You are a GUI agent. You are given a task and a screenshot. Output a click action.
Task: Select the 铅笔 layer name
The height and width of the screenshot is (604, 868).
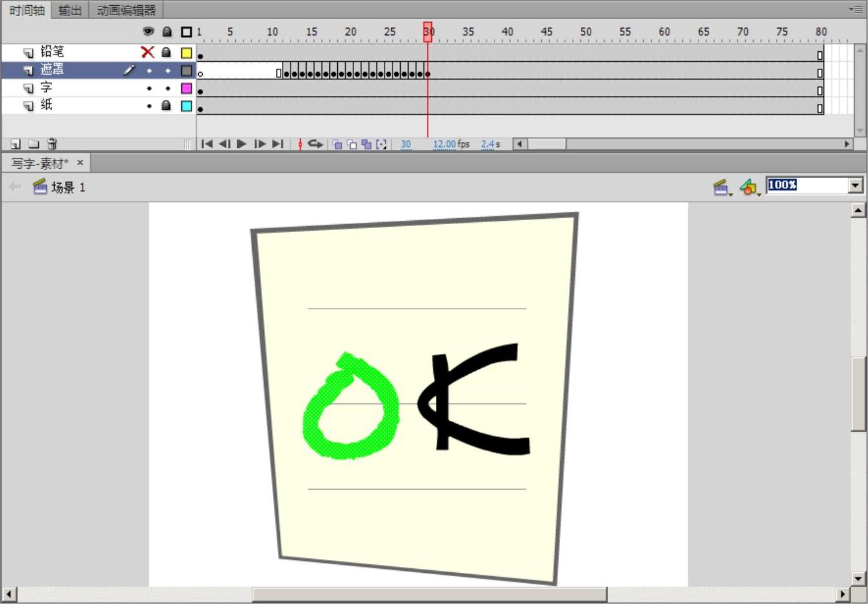52,52
